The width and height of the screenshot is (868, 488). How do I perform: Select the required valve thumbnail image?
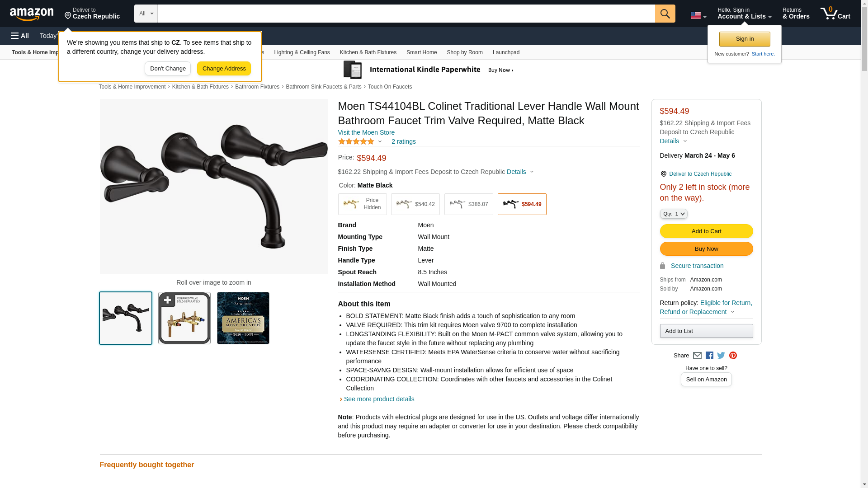[x=184, y=318]
